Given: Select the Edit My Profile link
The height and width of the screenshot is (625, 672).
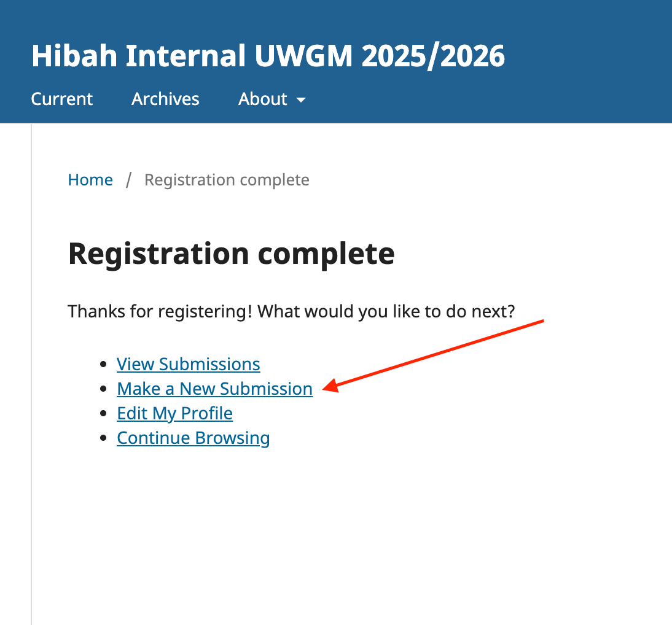Looking at the screenshot, I should pos(174,413).
